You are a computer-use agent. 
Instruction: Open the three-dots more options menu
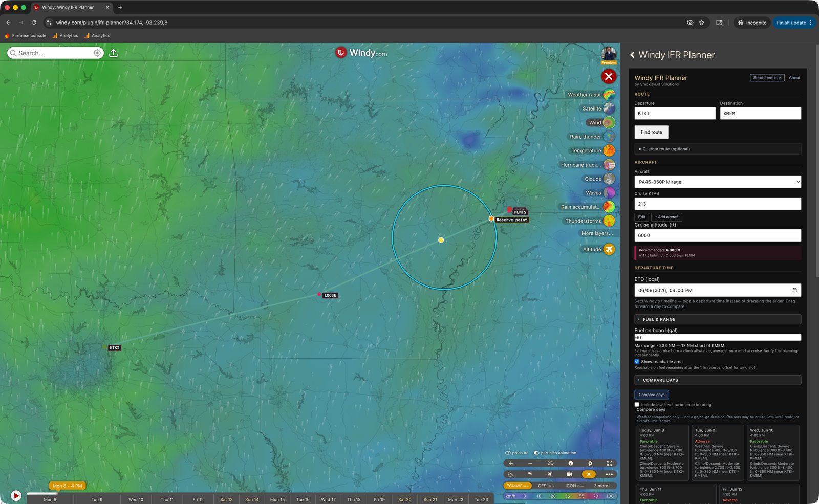point(609,474)
